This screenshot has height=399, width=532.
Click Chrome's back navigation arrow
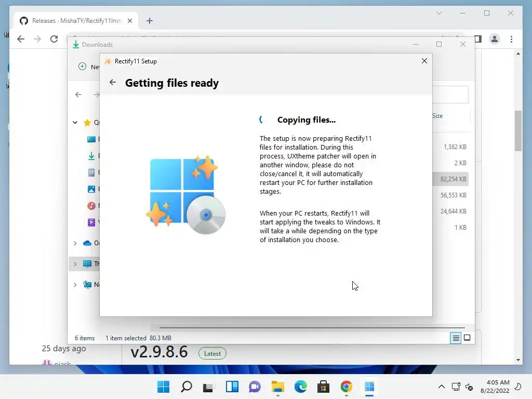tap(21, 39)
